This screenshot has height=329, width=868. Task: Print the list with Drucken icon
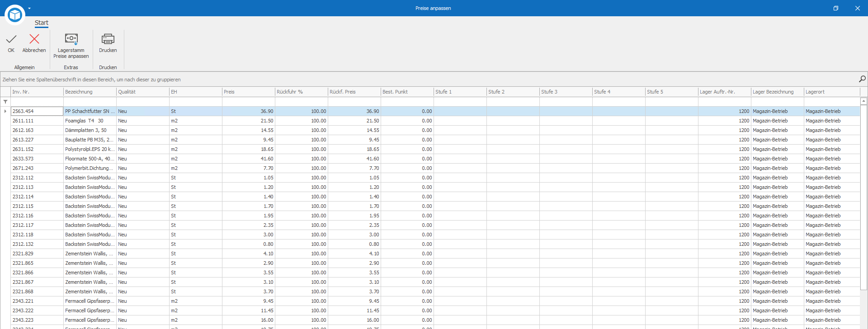[x=108, y=43]
